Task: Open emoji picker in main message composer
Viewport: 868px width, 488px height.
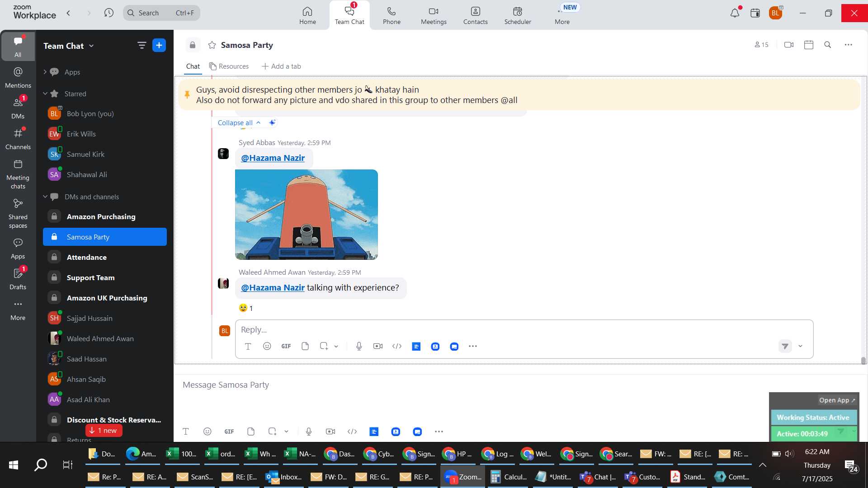Action: pos(208,432)
